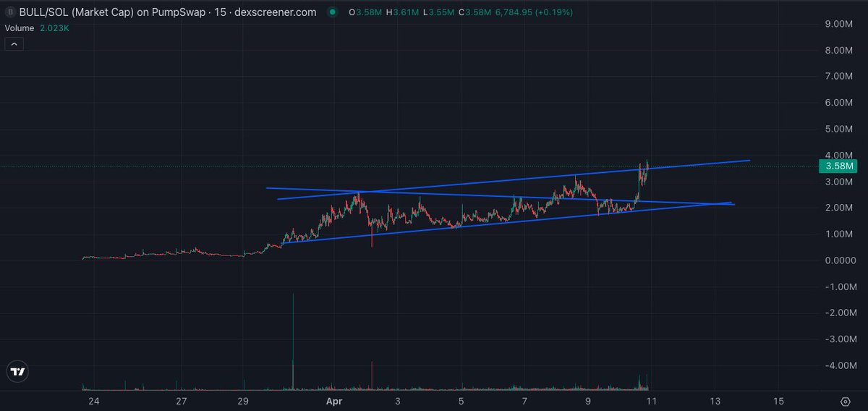This screenshot has height=411, width=868.
Task: Open chart settings gear icon
Action: 845,402
